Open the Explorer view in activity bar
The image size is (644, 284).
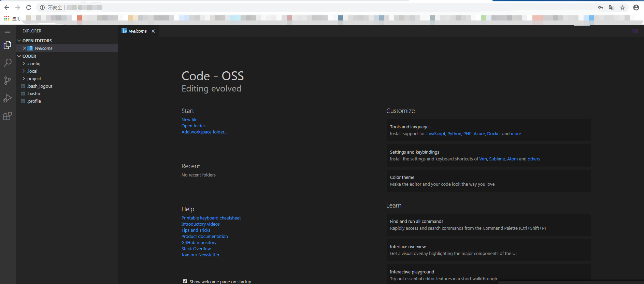click(8, 45)
